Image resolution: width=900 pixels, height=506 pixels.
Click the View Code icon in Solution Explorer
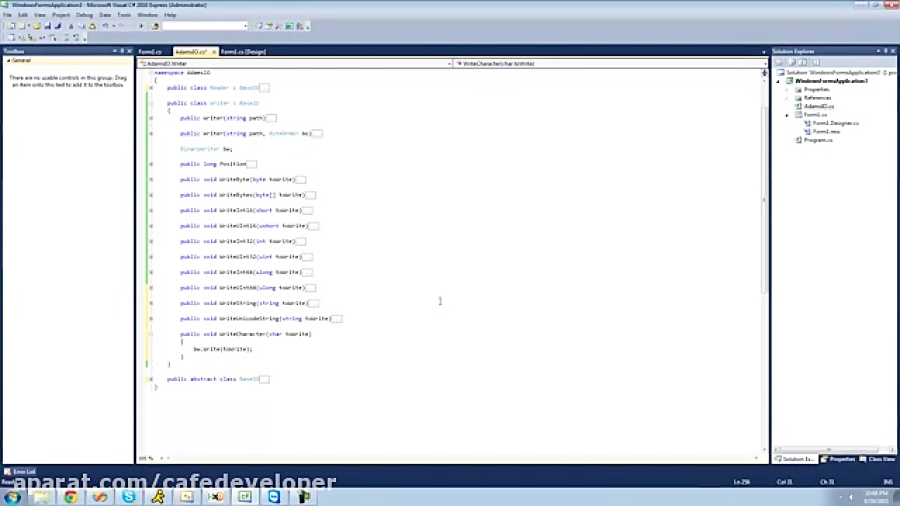point(816,62)
